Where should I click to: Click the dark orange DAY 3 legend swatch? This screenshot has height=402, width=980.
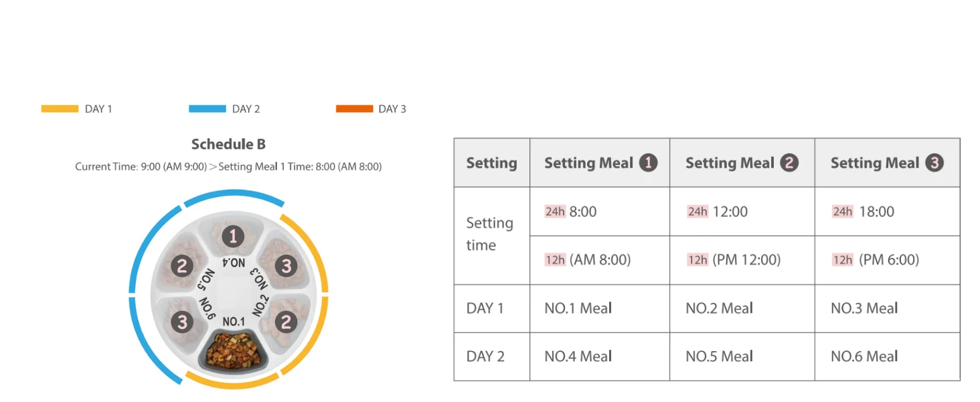[x=354, y=109]
